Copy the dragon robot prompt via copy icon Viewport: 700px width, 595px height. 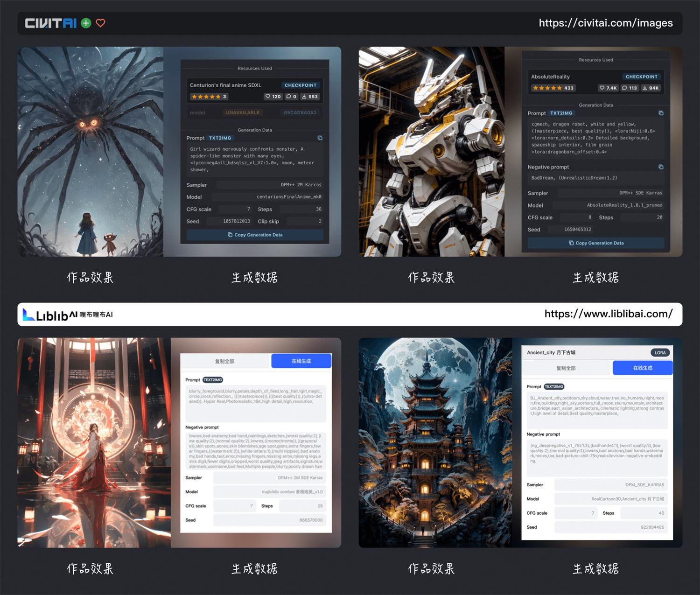661,113
